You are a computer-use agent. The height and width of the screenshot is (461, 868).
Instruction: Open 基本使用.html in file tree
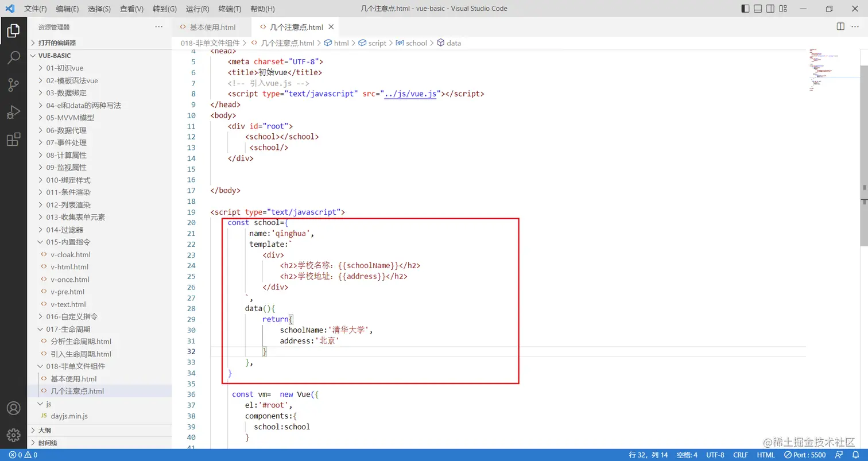[x=99, y=379]
